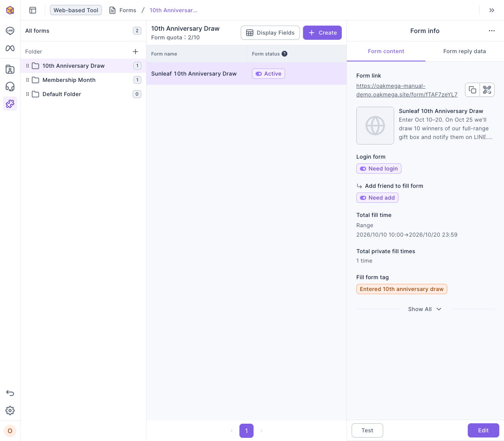This screenshot has height=441, width=504.
Task: Create a new form
Action: (322, 33)
